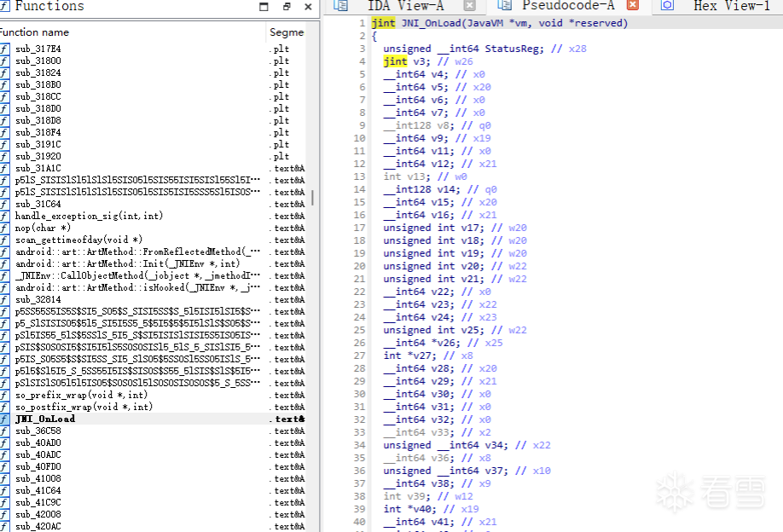
Task: Select function sub_318F4 in the list
Action: [38, 133]
